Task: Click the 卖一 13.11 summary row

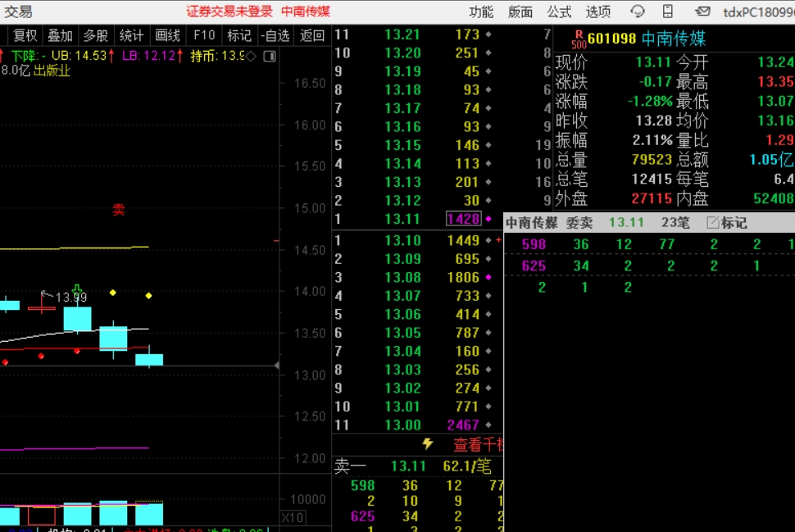Action: (418, 466)
